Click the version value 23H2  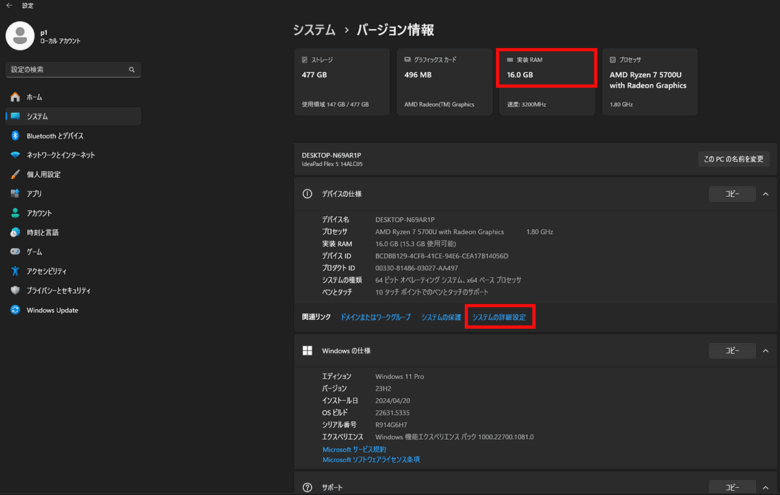(x=383, y=389)
